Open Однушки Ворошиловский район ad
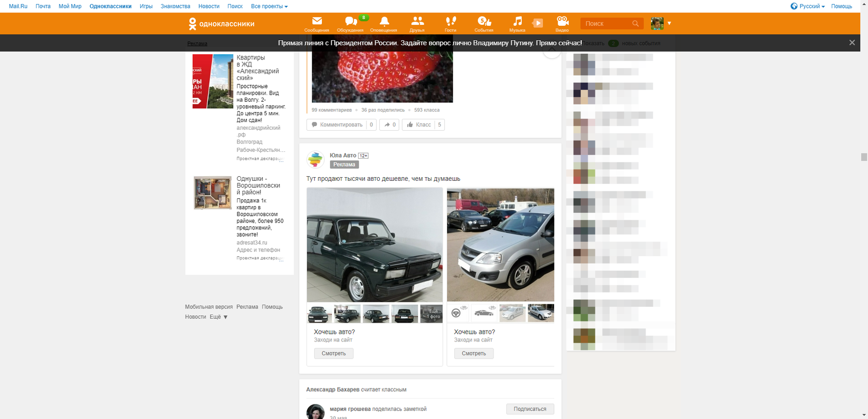The width and height of the screenshot is (868, 419). pyautogui.click(x=258, y=185)
